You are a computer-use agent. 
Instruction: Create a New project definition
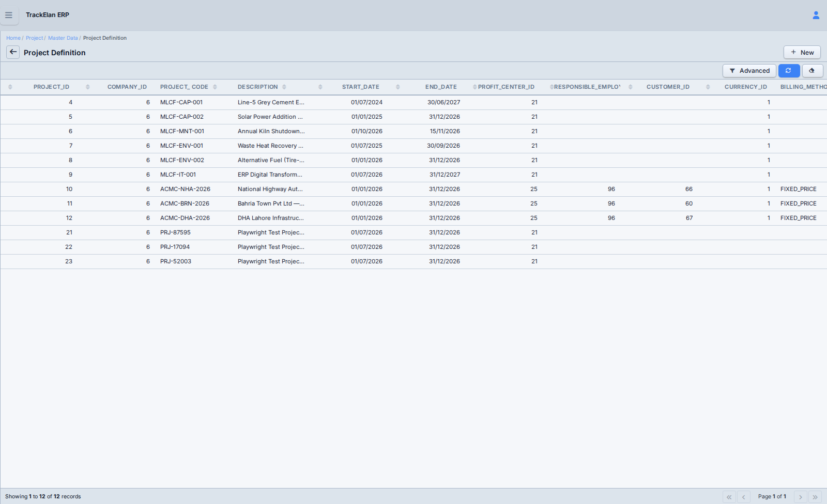(x=802, y=52)
